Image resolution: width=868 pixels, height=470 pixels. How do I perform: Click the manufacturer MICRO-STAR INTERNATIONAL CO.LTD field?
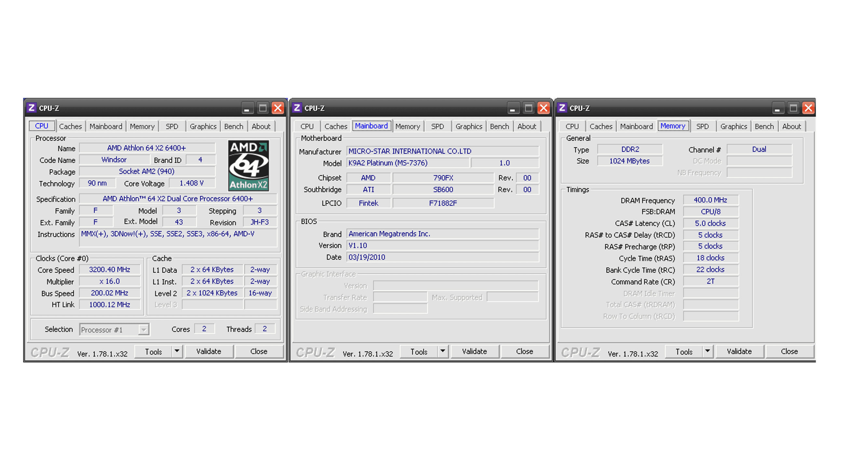[442, 151]
